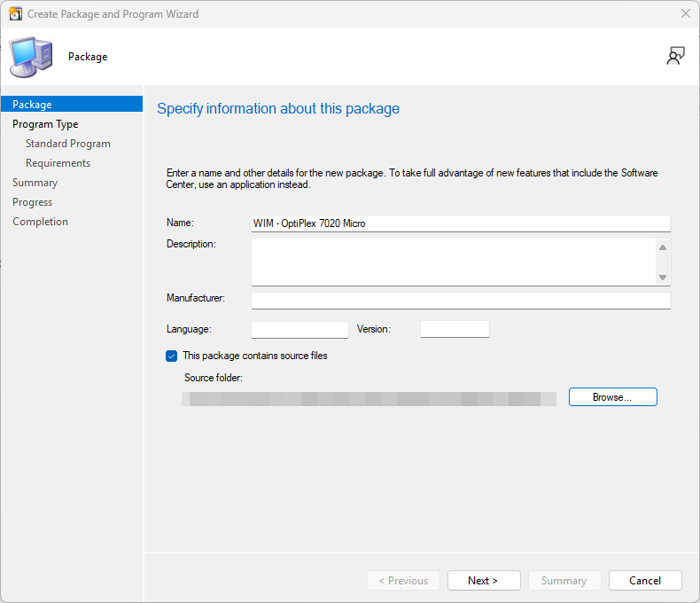Uncheck 'This package contains source files'
The image size is (700, 603).
tap(172, 356)
